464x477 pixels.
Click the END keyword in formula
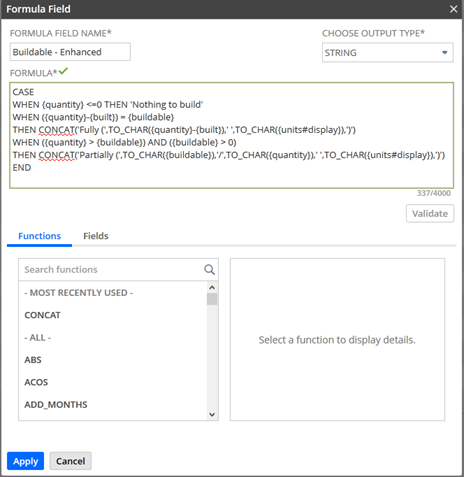tap(22, 168)
